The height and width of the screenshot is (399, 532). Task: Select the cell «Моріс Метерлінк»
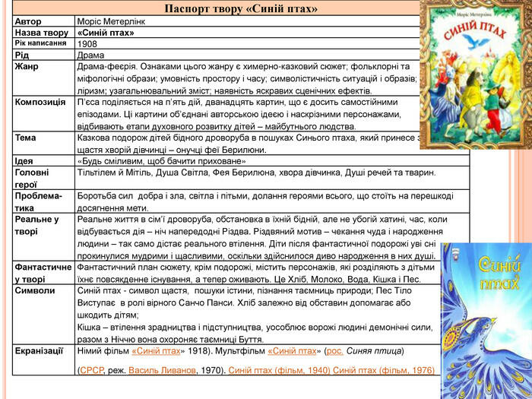[x=111, y=21]
